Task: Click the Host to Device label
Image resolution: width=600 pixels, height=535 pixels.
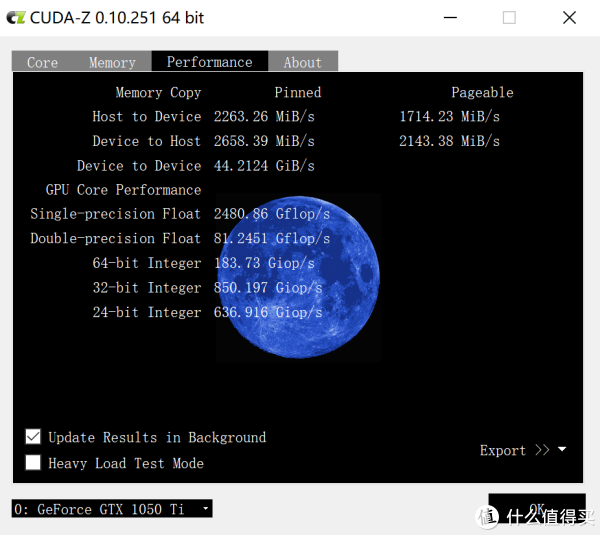Action: coord(147,116)
